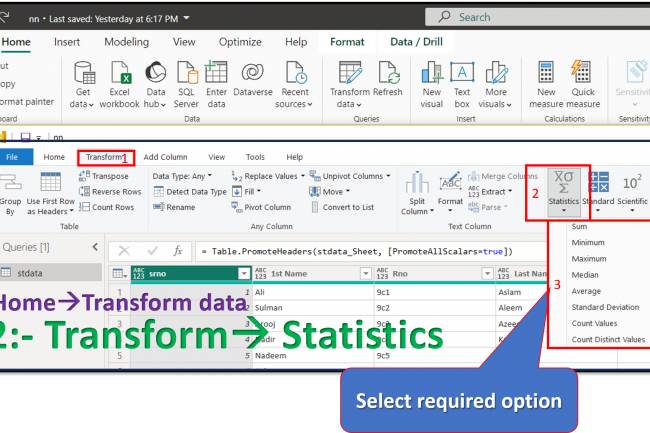
Task: Click Reverse Rows
Action: [110, 191]
